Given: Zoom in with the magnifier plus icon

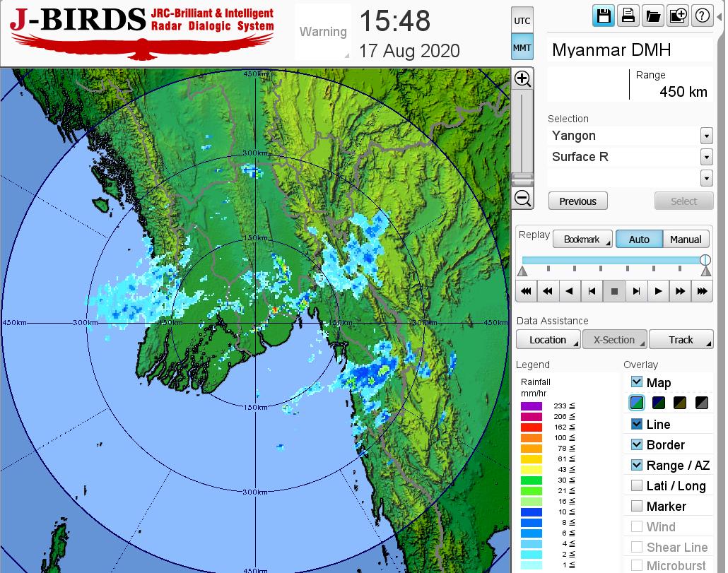Looking at the screenshot, I should coord(522,78).
